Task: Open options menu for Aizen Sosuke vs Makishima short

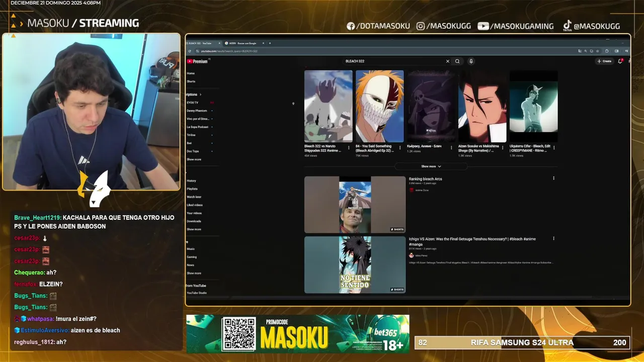Action: click(x=503, y=148)
